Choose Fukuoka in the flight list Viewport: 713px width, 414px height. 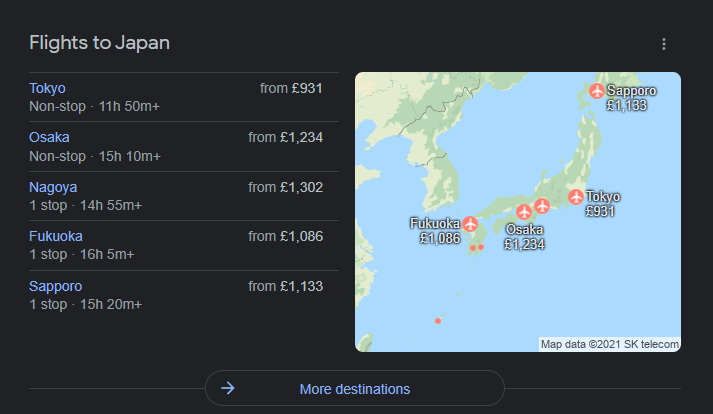[56, 237]
